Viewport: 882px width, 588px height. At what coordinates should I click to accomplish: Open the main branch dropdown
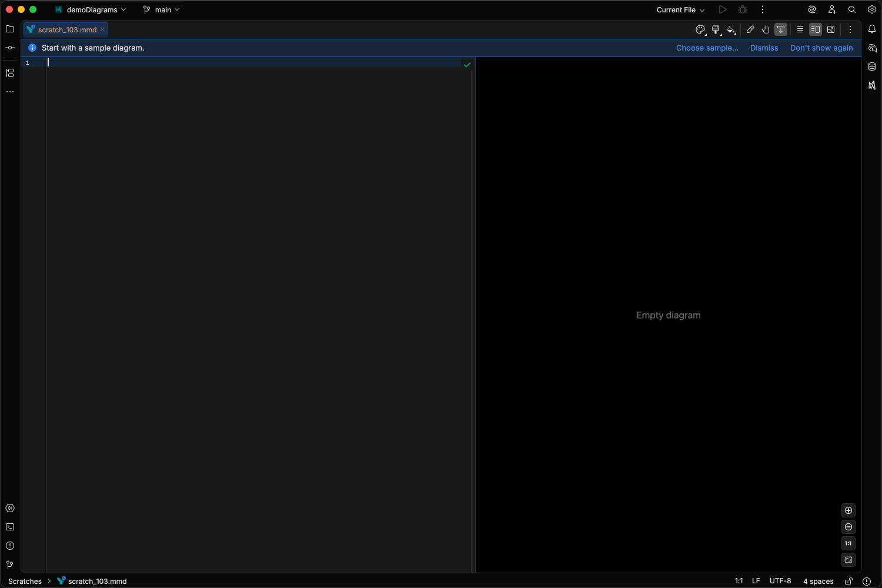(x=162, y=9)
